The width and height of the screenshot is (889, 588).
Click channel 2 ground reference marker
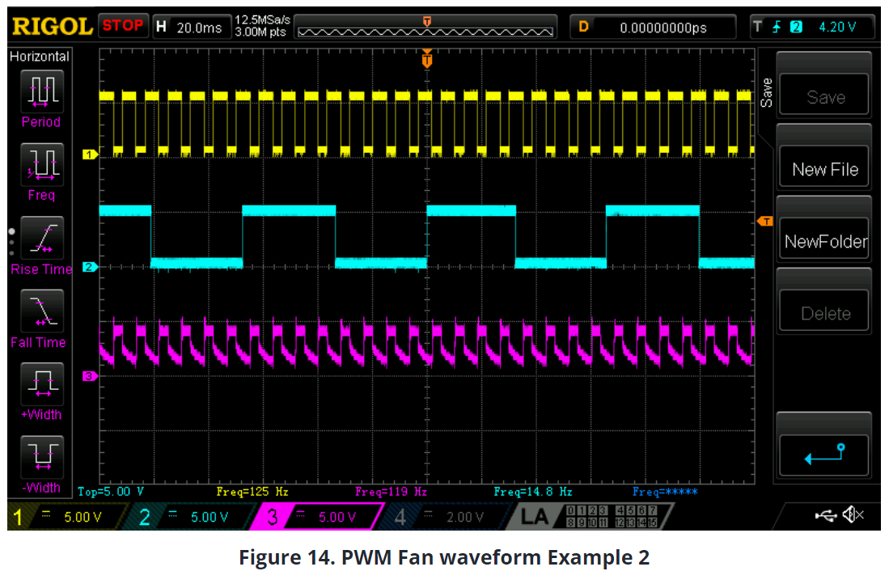[x=90, y=266]
